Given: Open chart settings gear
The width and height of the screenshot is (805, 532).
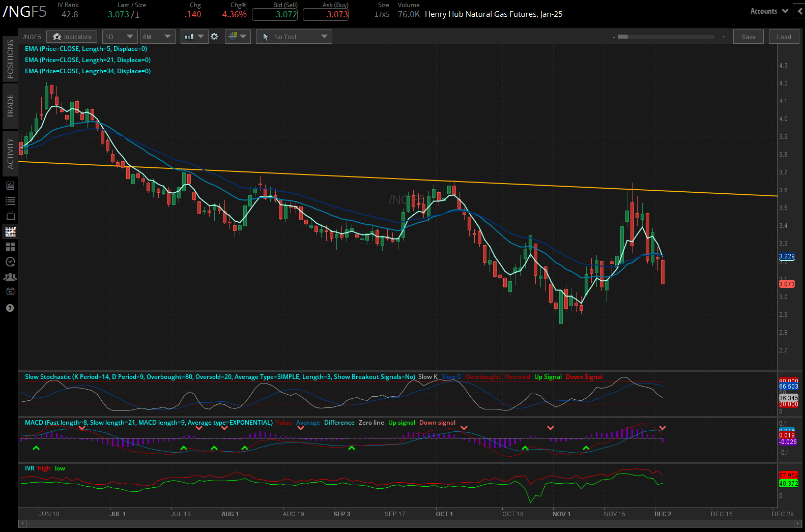Looking at the screenshot, I should pos(214,37).
